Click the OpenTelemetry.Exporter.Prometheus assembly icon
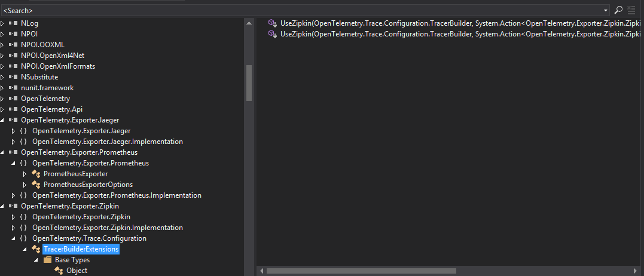This screenshot has width=644, height=276. (14, 152)
